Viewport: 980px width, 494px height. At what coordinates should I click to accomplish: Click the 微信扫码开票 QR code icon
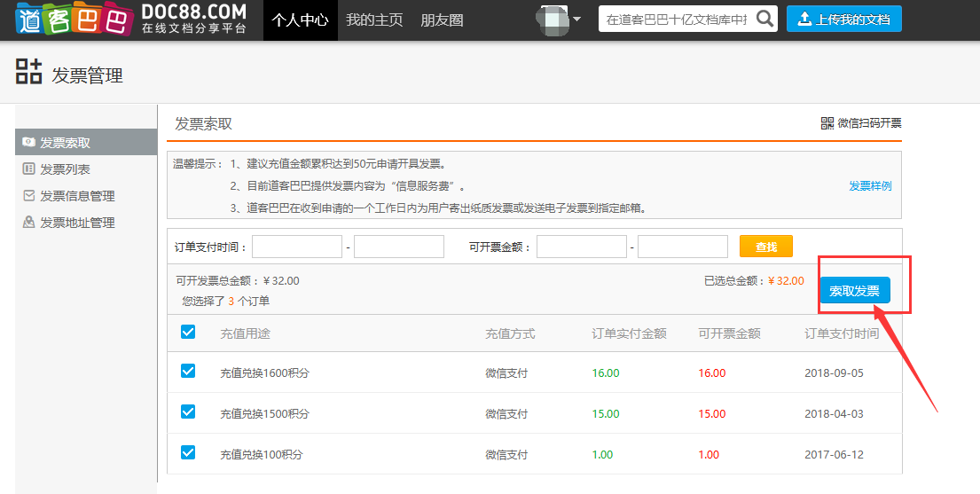[x=827, y=123]
